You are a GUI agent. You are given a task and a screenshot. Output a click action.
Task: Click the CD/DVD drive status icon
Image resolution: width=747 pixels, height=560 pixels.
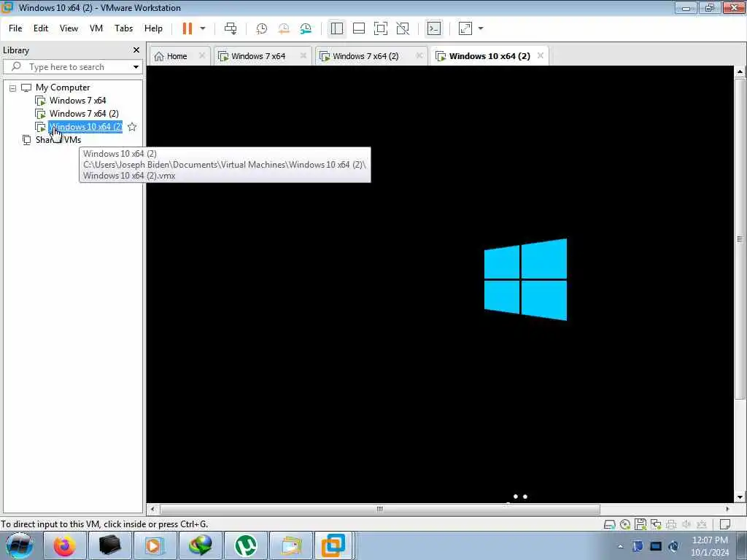pyautogui.click(x=625, y=525)
